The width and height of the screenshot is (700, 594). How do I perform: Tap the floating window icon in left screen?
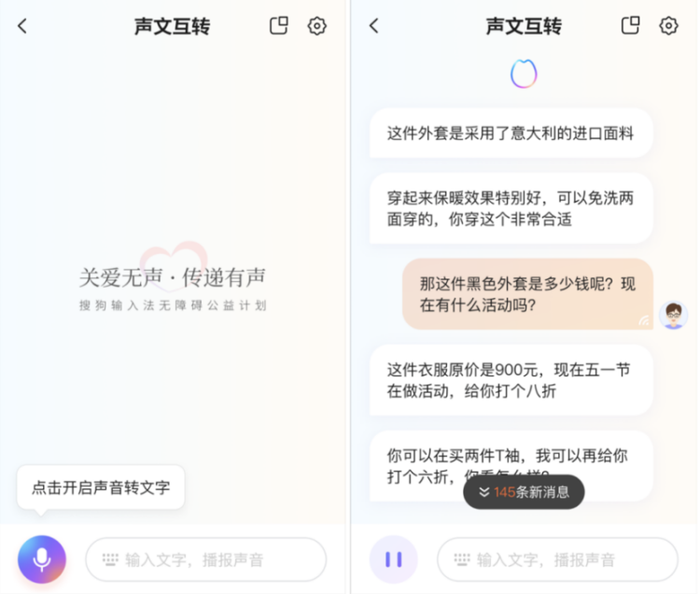pyautogui.click(x=279, y=25)
